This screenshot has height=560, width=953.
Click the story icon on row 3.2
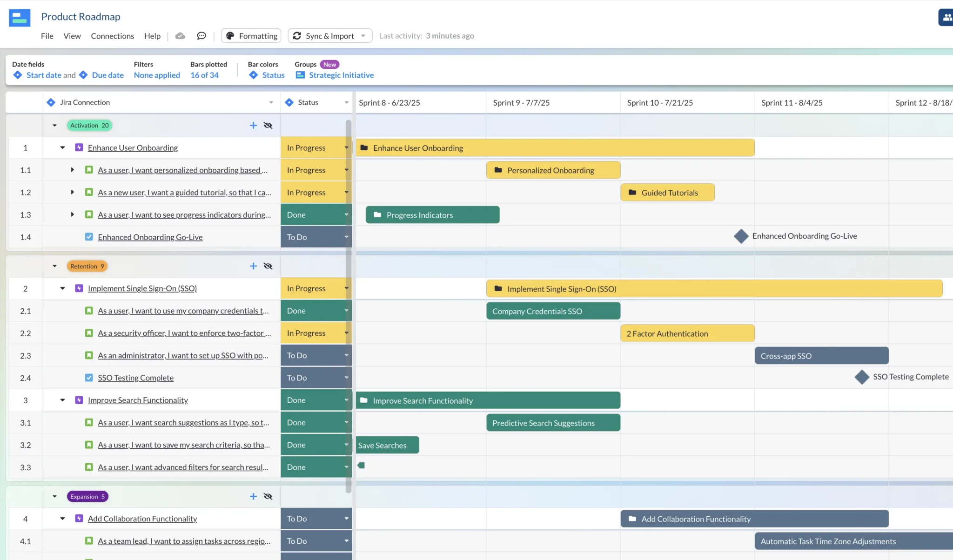pyautogui.click(x=89, y=445)
